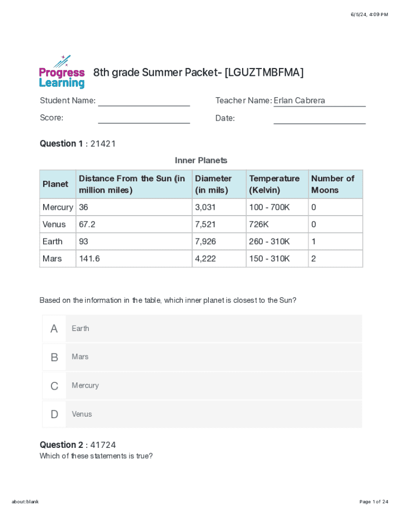
Task: Click the Distance From the Sun header
Action: click(132, 184)
